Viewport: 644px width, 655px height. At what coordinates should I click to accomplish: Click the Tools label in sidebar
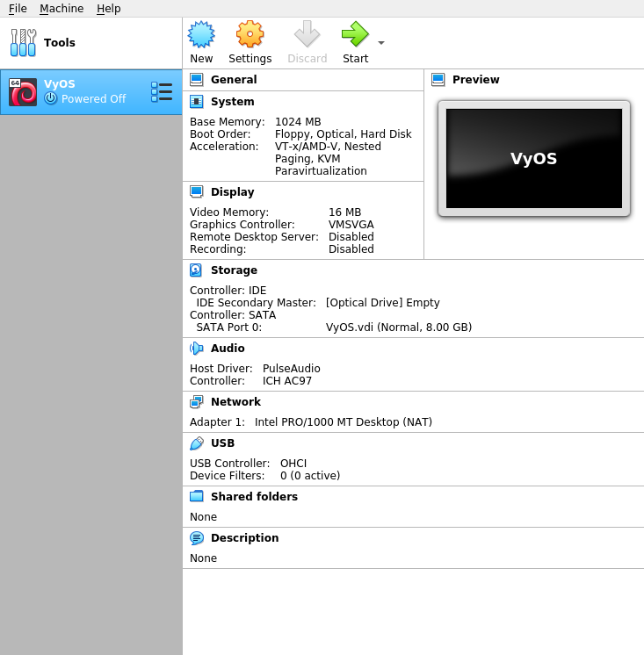[60, 43]
